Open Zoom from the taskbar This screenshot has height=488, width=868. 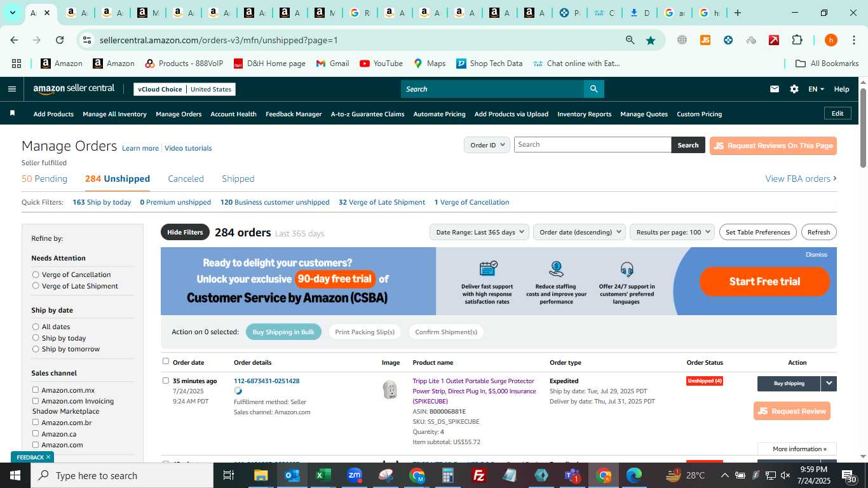pyautogui.click(x=355, y=475)
